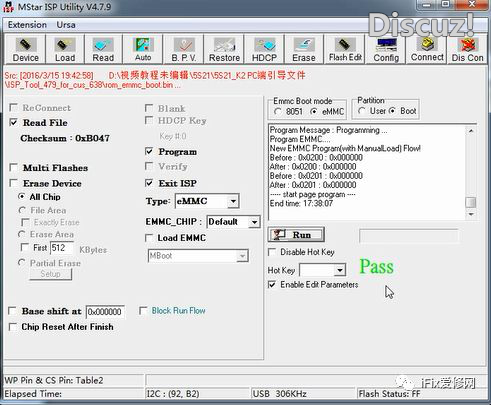Select the eMMC boot mode radio

click(314, 111)
